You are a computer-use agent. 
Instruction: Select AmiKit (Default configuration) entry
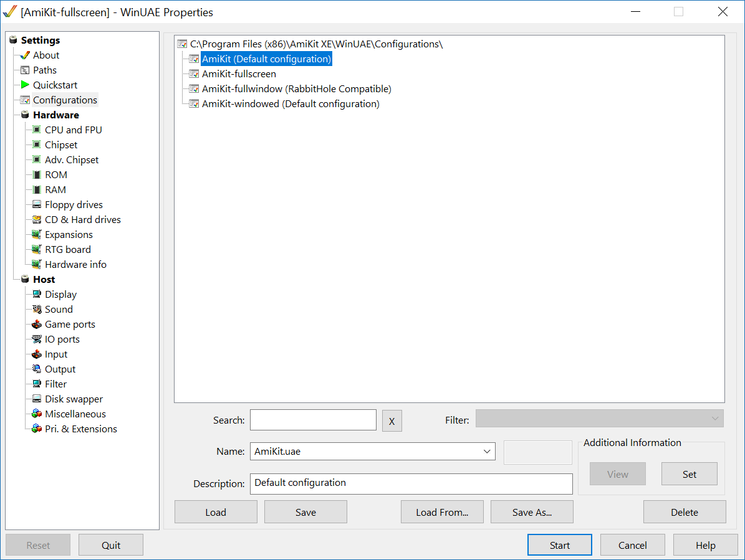pyautogui.click(x=266, y=59)
